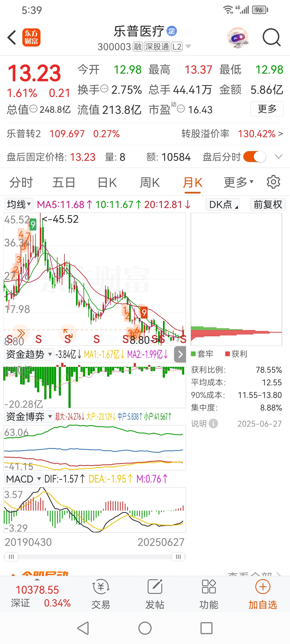The width and height of the screenshot is (290, 644).
Task: Tap the main price 13.23
Action: (34, 73)
